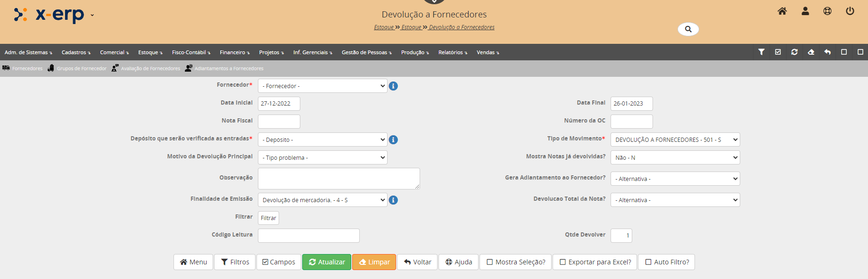Open the Motivo da Devolução Principal dropdown
868x279 pixels.
[x=322, y=158]
